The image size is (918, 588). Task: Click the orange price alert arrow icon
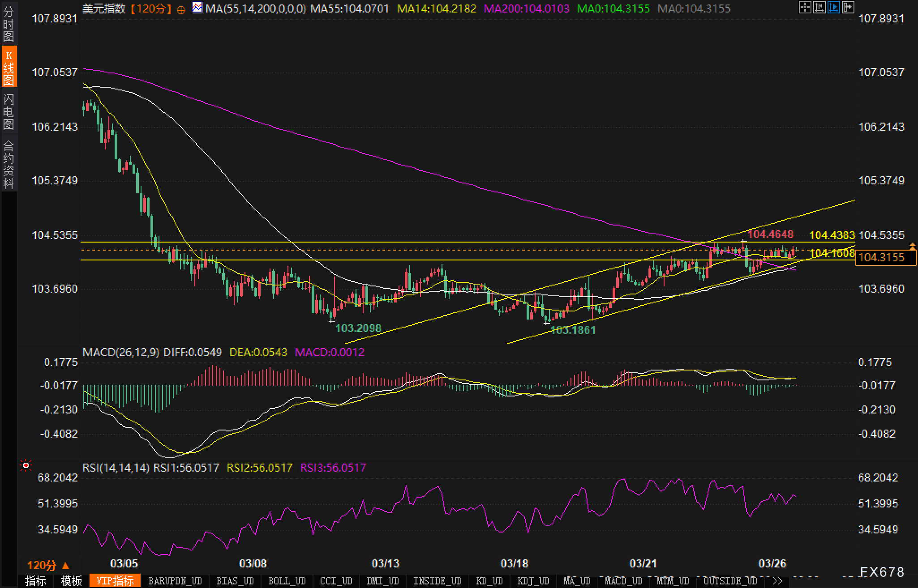[913, 246]
